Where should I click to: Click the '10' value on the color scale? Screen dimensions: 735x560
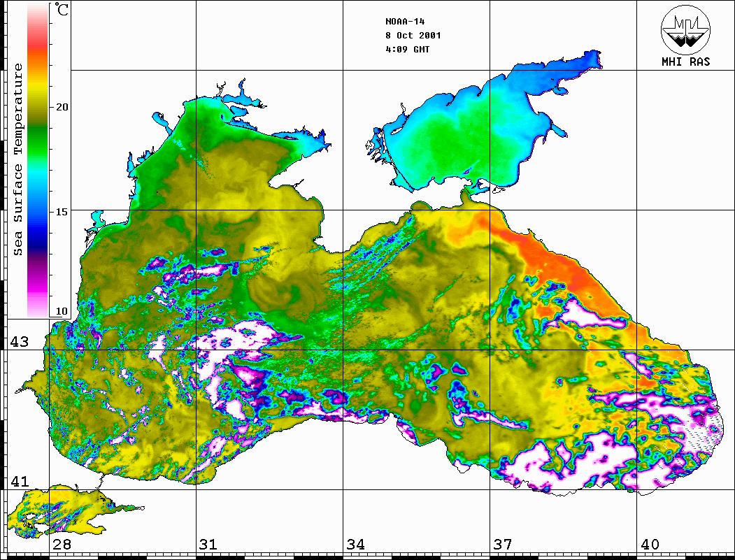62,311
